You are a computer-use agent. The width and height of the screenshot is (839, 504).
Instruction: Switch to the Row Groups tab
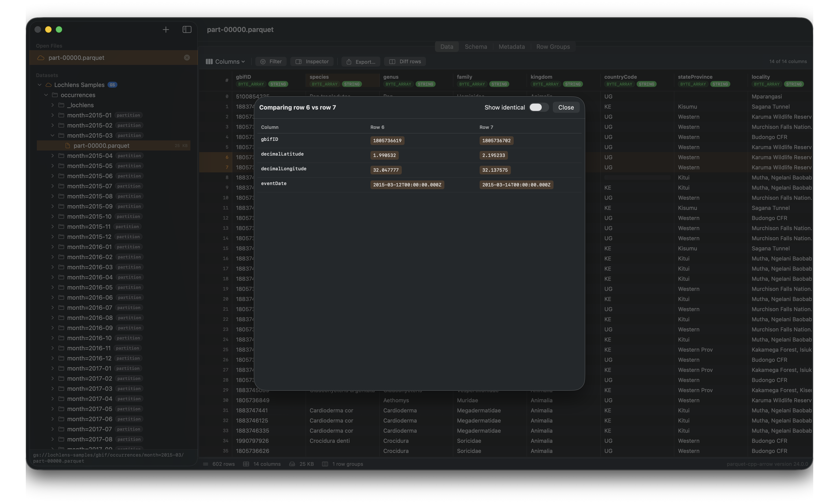pyautogui.click(x=553, y=46)
